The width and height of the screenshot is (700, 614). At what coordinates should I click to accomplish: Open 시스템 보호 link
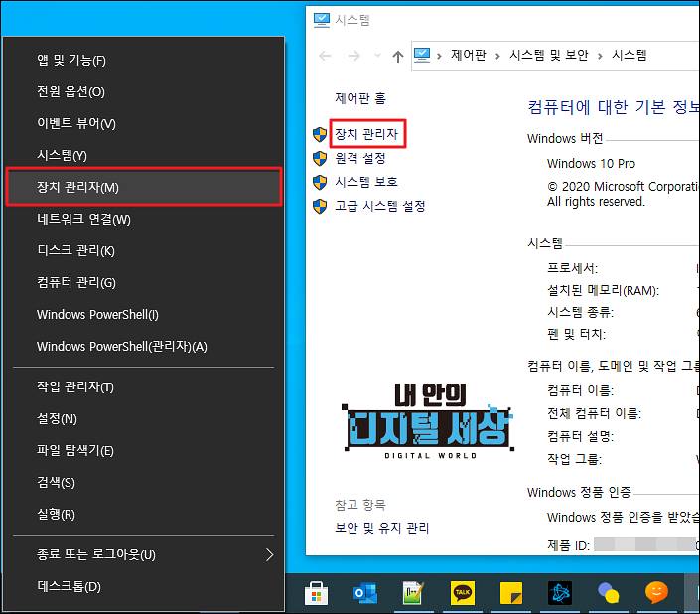(366, 182)
